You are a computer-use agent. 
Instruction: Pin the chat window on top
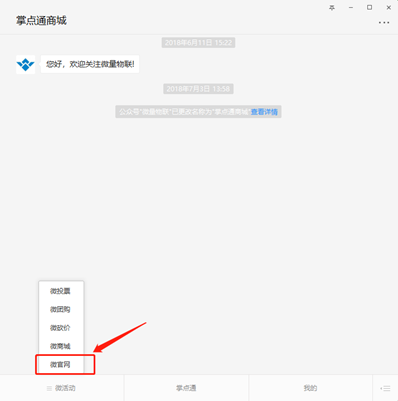[x=332, y=7]
